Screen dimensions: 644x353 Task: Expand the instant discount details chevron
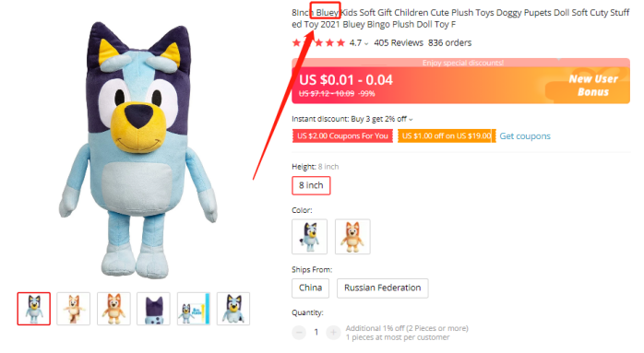pos(411,120)
